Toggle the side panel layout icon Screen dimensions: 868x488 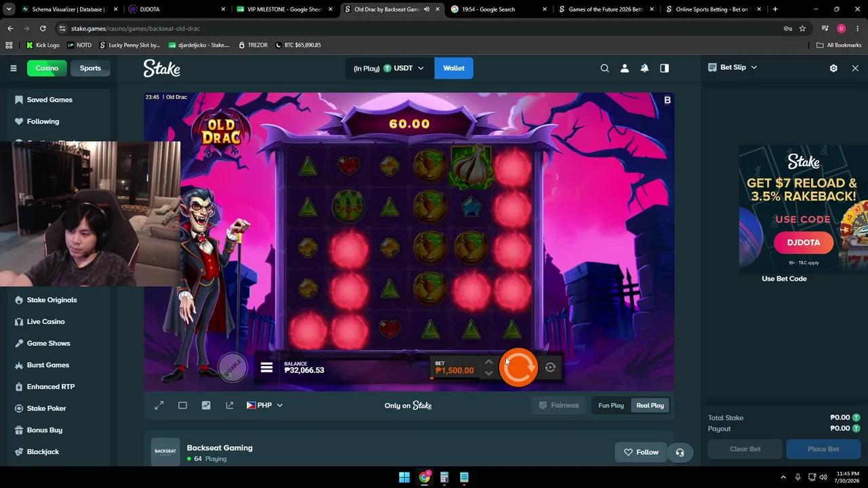tap(665, 68)
